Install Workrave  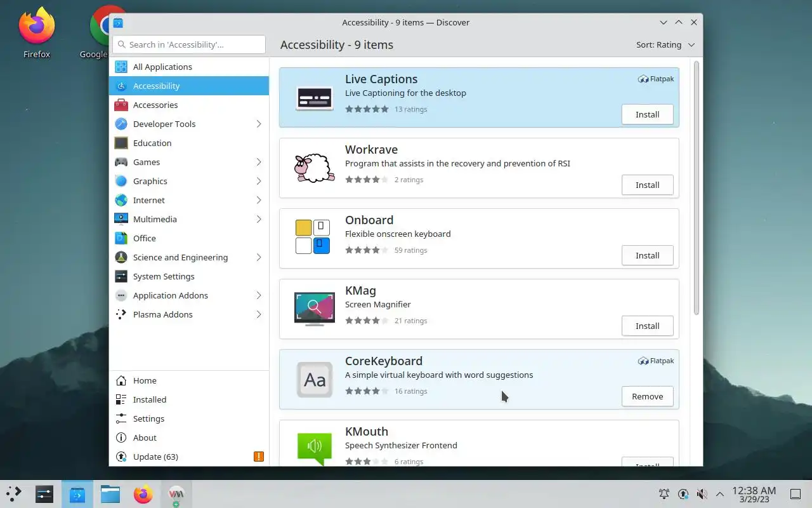tap(647, 185)
